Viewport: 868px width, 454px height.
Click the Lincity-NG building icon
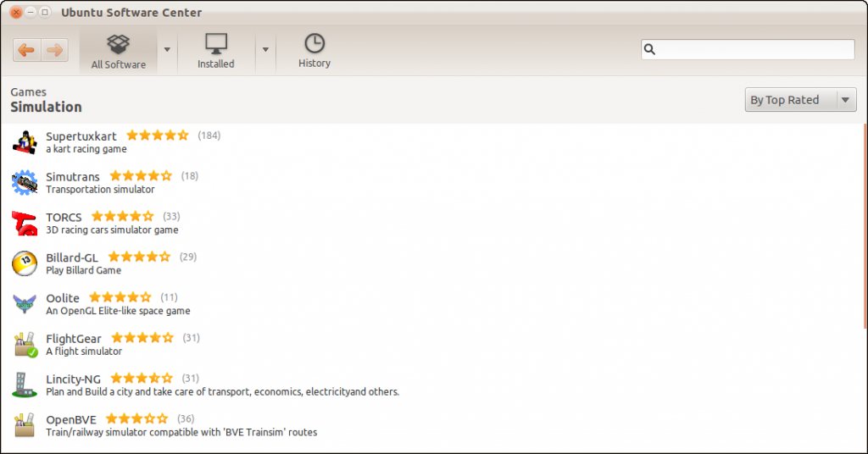[x=25, y=385]
